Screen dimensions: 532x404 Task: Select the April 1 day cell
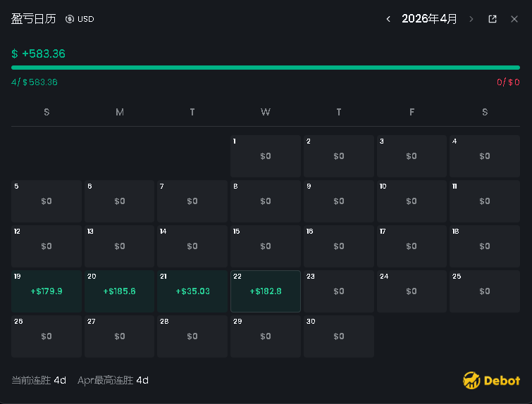point(266,156)
